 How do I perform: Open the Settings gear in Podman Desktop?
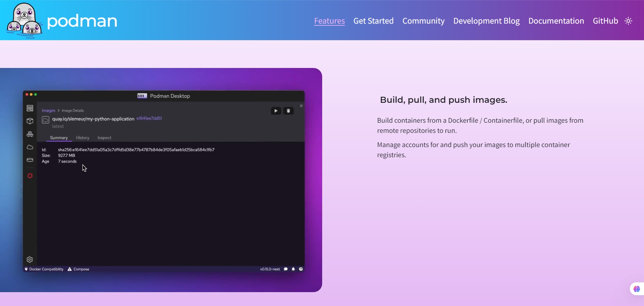pyautogui.click(x=30, y=259)
